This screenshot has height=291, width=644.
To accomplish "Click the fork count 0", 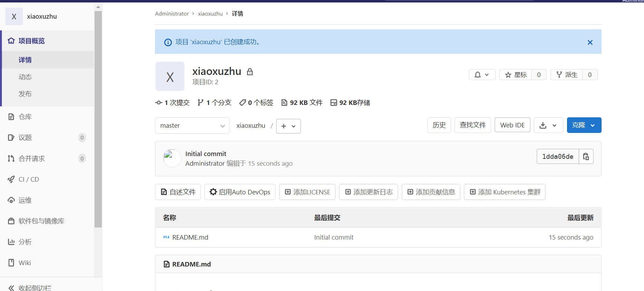I will 590,75.
